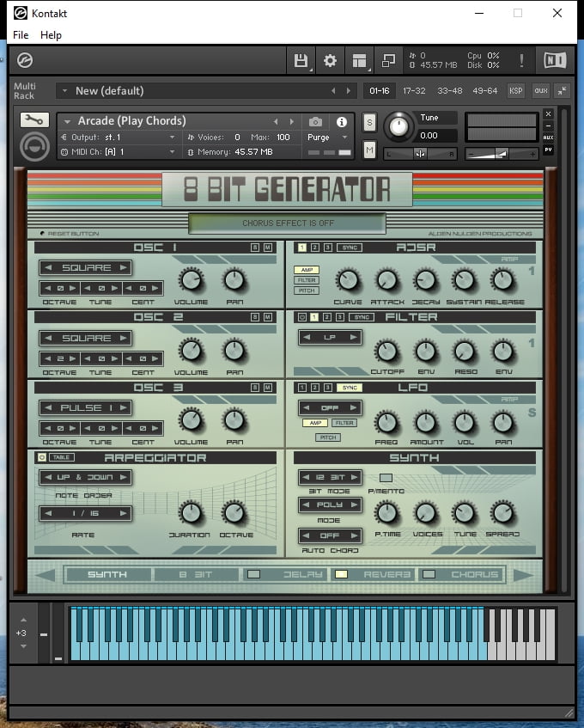Click the large right arrow on bottom page bar

524,575
